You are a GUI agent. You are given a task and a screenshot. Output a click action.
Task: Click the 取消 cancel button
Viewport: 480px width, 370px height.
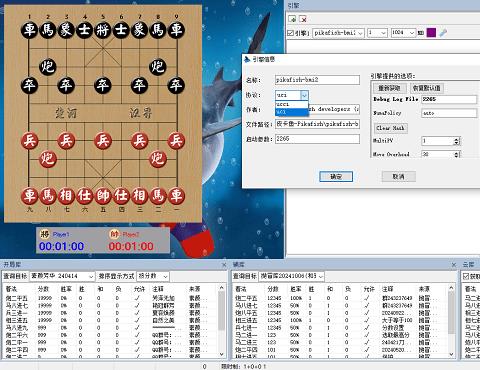point(399,176)
